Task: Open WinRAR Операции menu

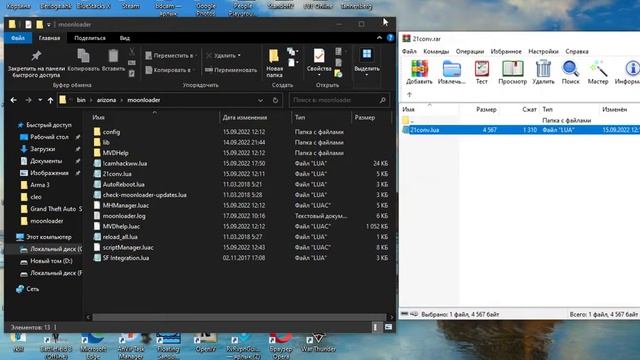Action: click(x=469, y=51)
